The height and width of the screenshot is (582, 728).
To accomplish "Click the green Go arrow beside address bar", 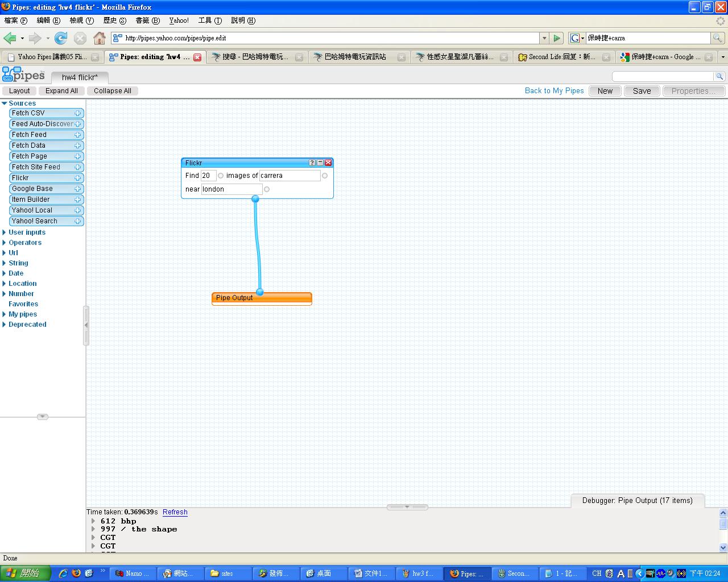I will [557, 38].
